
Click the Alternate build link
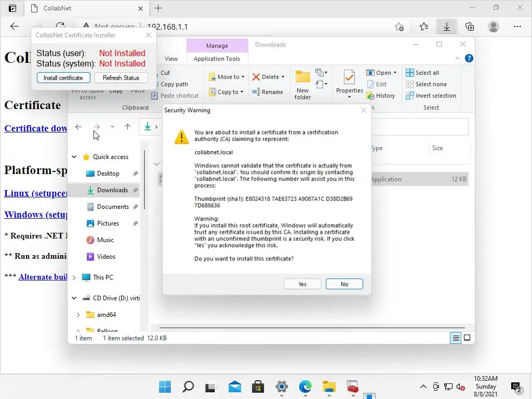pyautogui.click(x=43, y=277)
